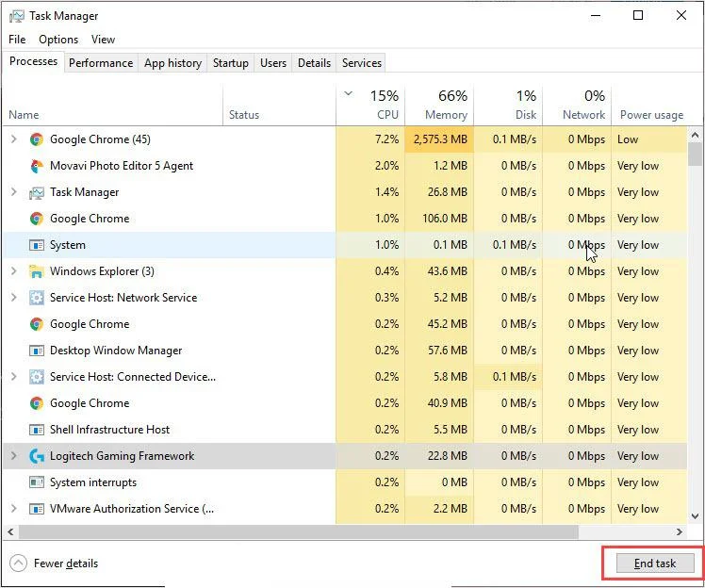
Task: Click the 57.6 MB memory value
Action: pos(447,351)
